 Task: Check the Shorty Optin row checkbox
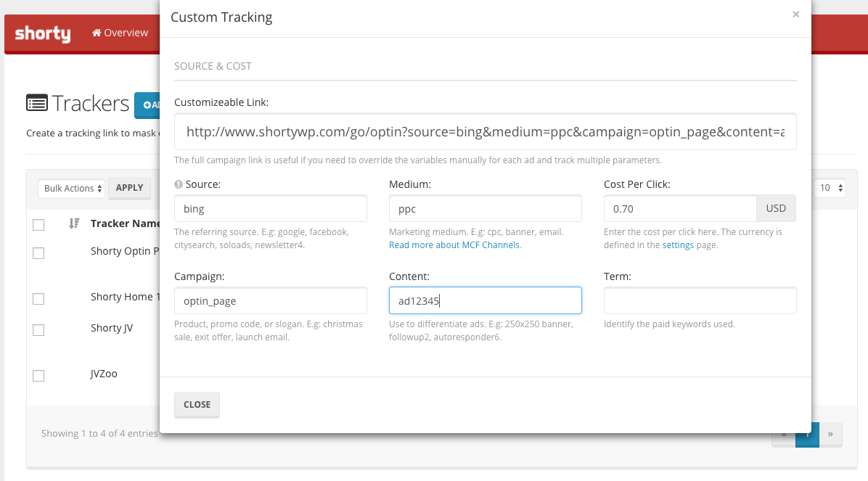tap(38, 252)
